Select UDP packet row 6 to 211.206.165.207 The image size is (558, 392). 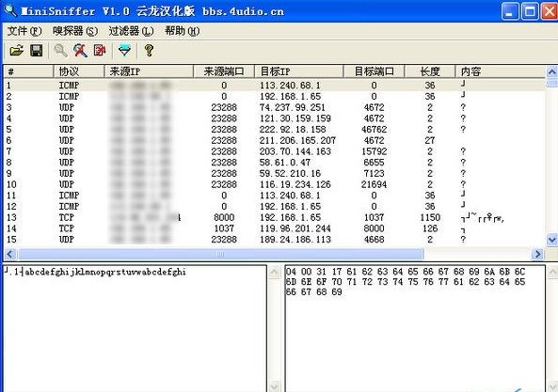pyautogui.click(x=274, y=140)
